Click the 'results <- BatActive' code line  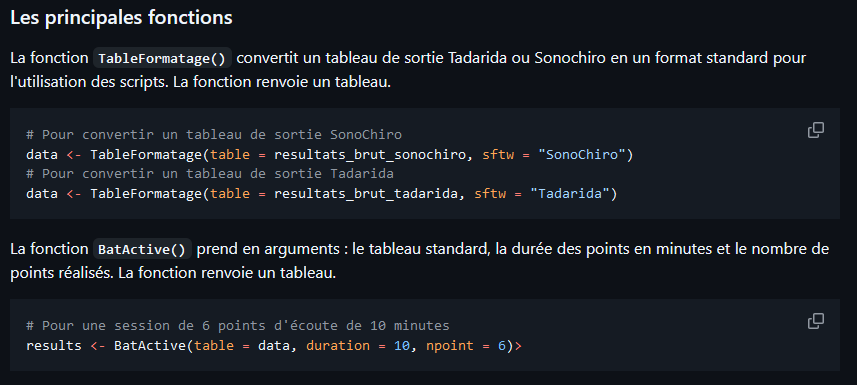(274, 346)
